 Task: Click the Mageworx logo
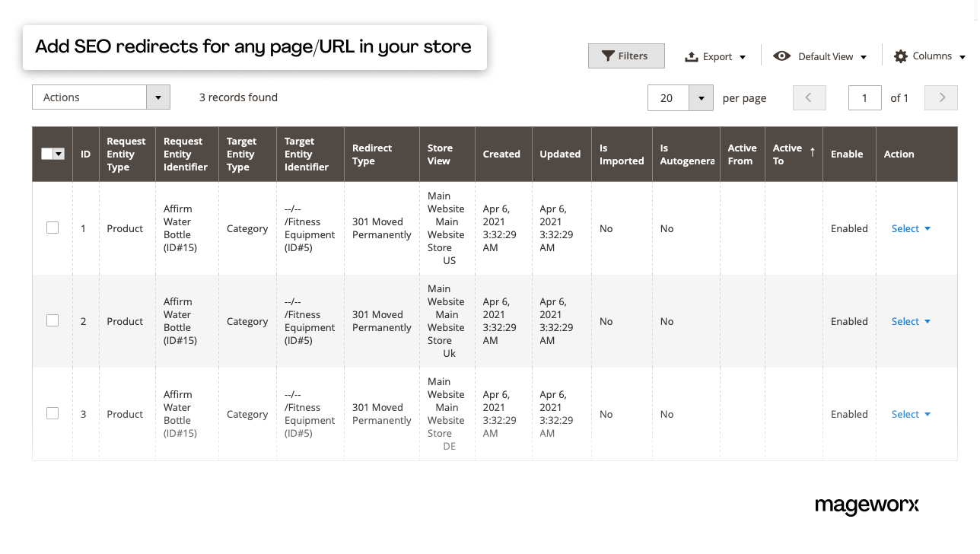[x=867, y=505]
